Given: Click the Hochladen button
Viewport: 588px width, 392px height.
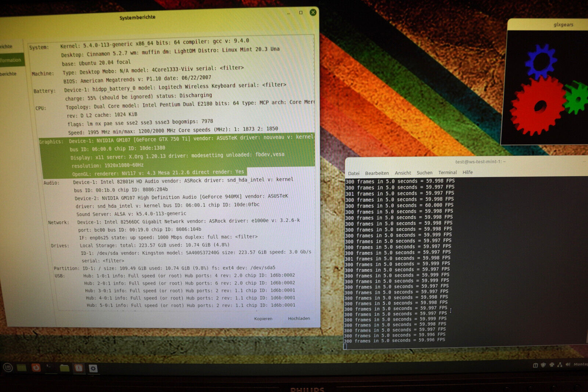Looking at the screenshot, I should pyautogui.click(x=299, y=318).
